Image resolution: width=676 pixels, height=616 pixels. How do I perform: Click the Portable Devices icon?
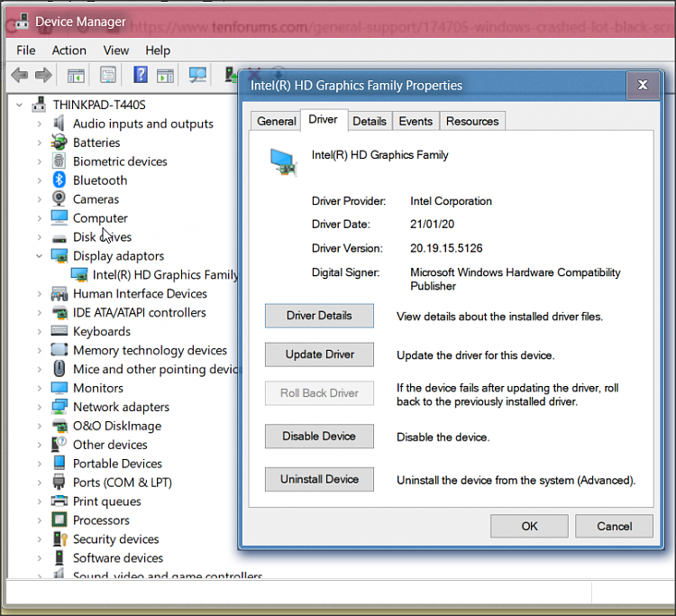(x=59, y=464)
